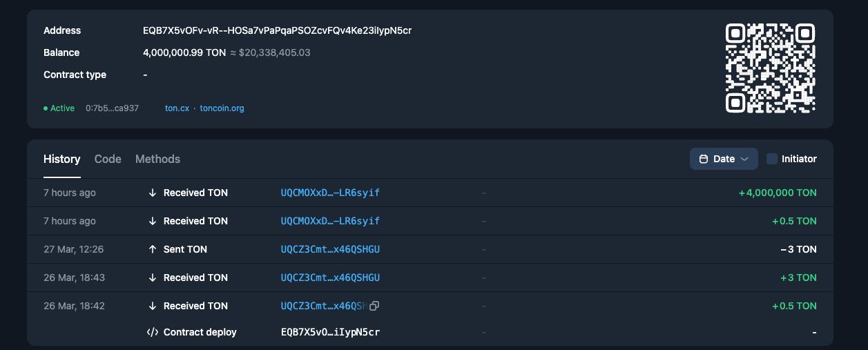The height and width of the screenshot is (350, 868).
Task: Switch to the Code tab
Action: click(108, 159)
